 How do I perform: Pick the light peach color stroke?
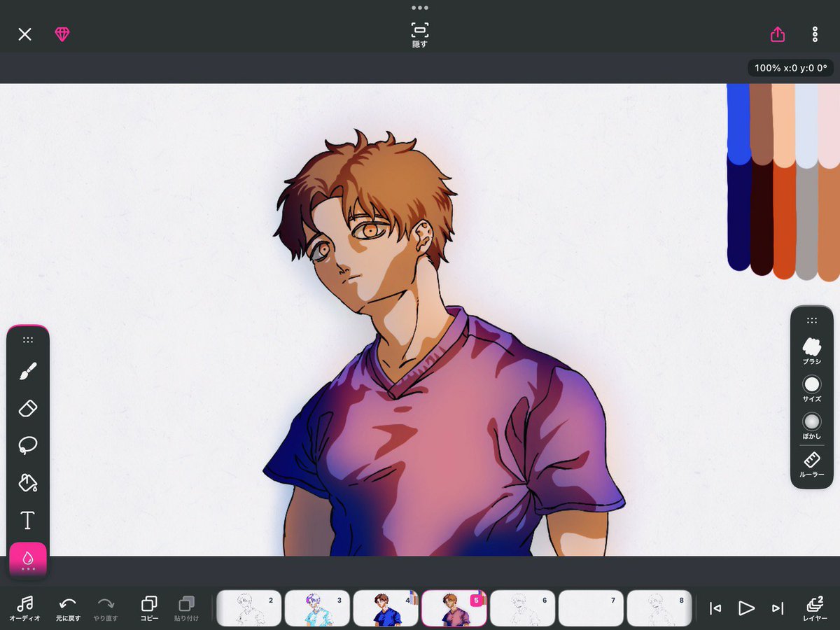click(784, 125)
